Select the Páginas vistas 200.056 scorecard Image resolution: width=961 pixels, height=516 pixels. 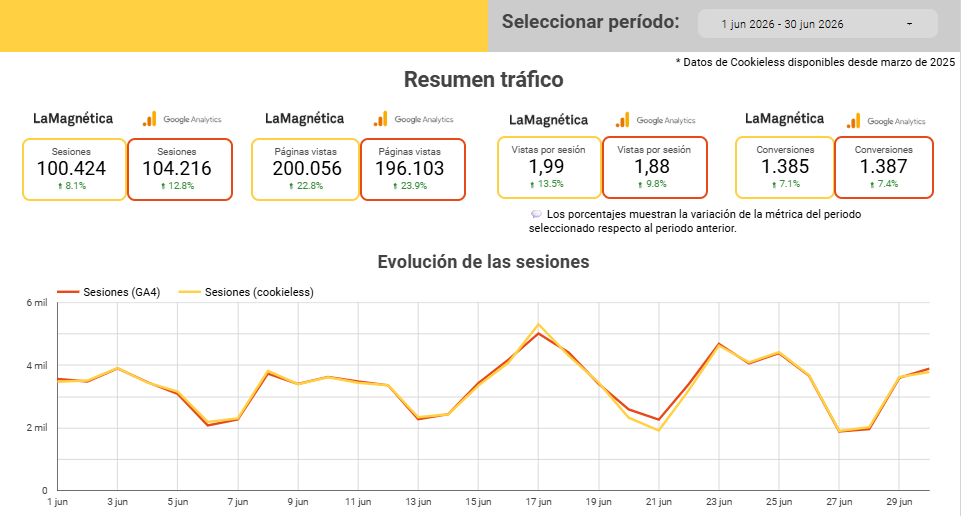tap(305, 169)
